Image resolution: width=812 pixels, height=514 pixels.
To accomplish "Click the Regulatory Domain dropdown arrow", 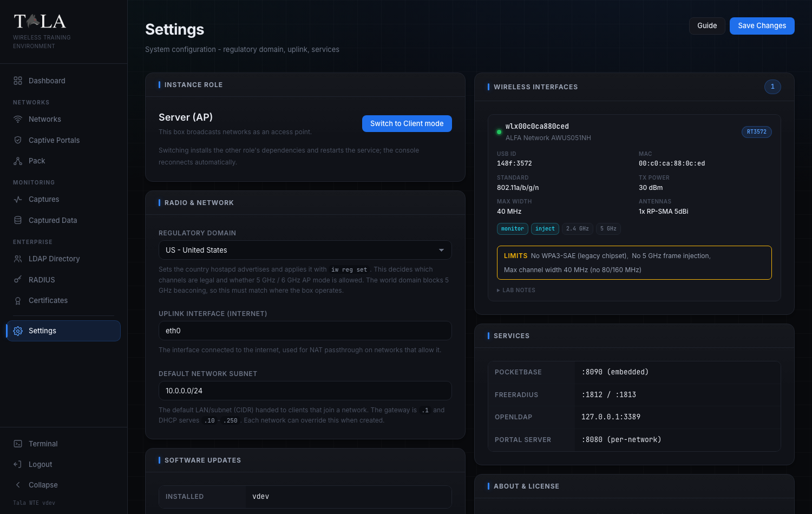I will pos(441,250).
